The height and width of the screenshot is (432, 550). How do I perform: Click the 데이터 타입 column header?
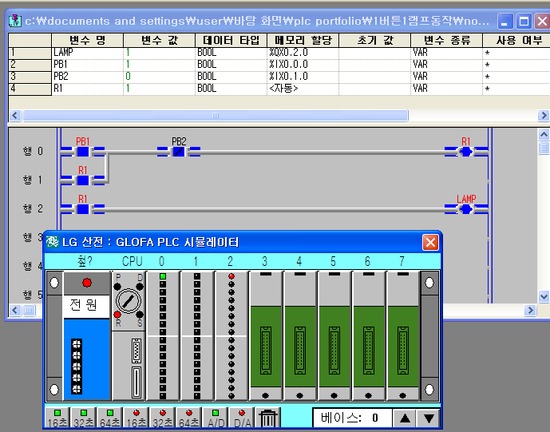click(x=231, y=40)
